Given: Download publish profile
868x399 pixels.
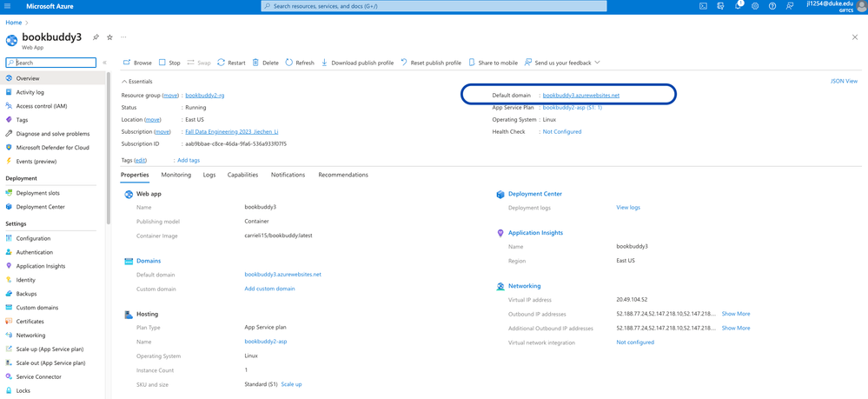Looking at the screenshot, I should tap(358, 63).
